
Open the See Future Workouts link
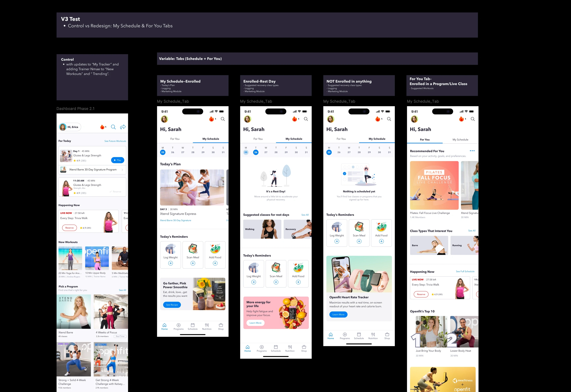115,141
